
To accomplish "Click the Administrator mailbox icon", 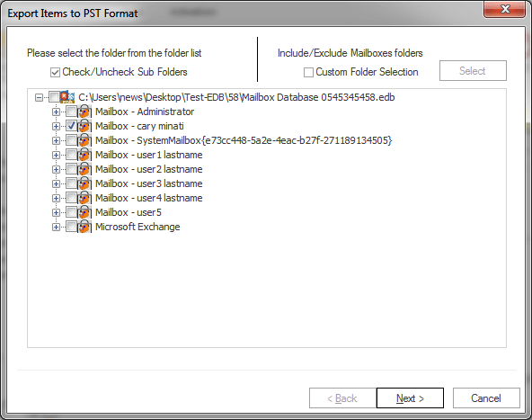I will [x=84, y=112].
